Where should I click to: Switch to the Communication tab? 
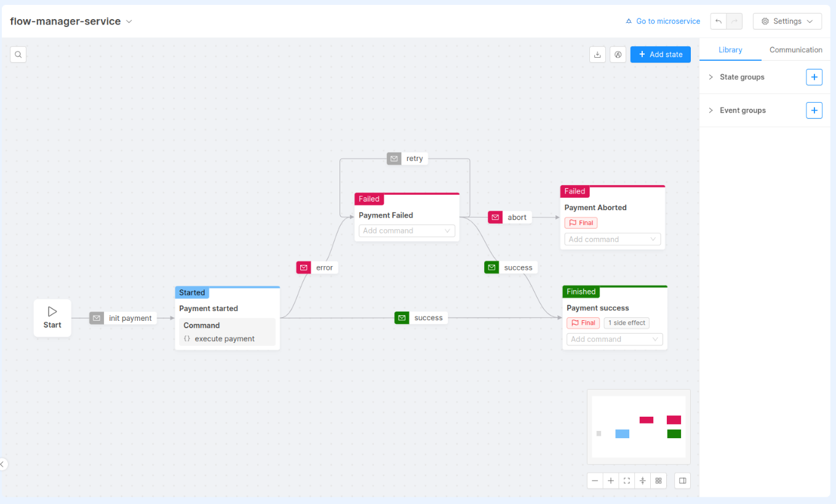point(795,50)
